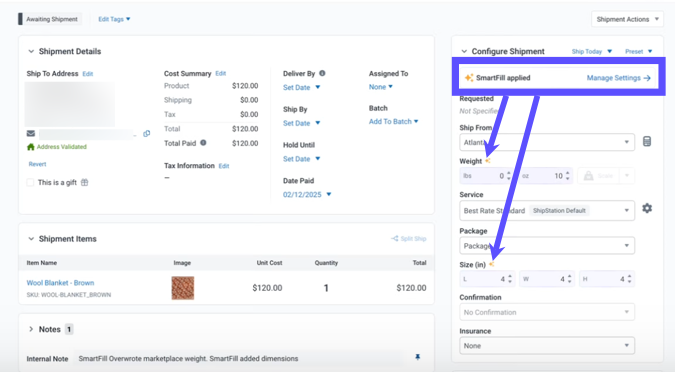Click the SmartFill indicator beside Weight
The width and height of the screenshot is (675, 372).
(488, 161)
